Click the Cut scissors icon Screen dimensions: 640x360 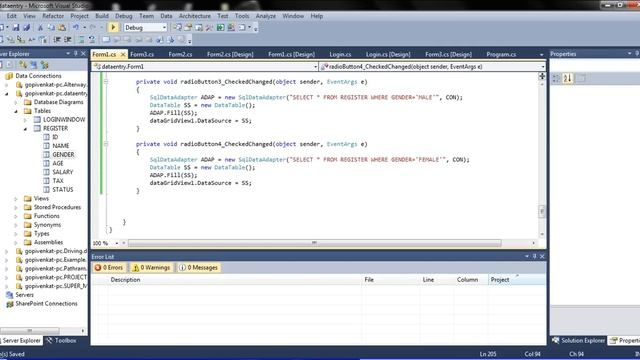click(x=40, y=28)
